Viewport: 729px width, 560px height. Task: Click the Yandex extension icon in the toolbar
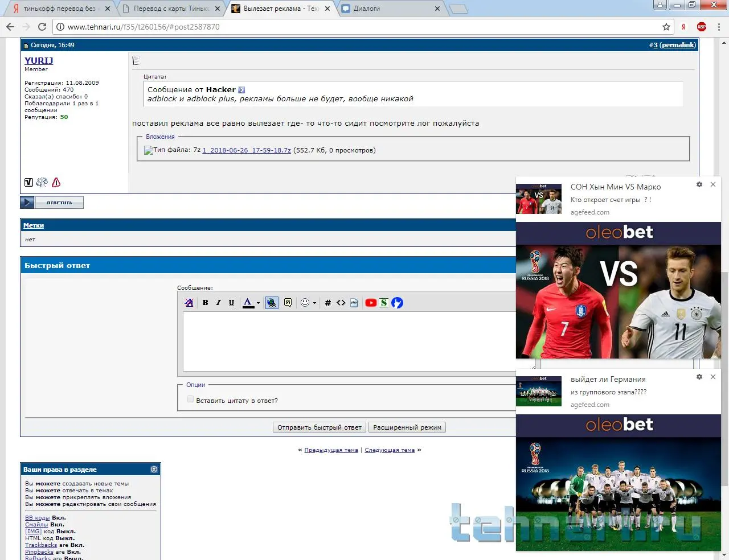point(683,27)
